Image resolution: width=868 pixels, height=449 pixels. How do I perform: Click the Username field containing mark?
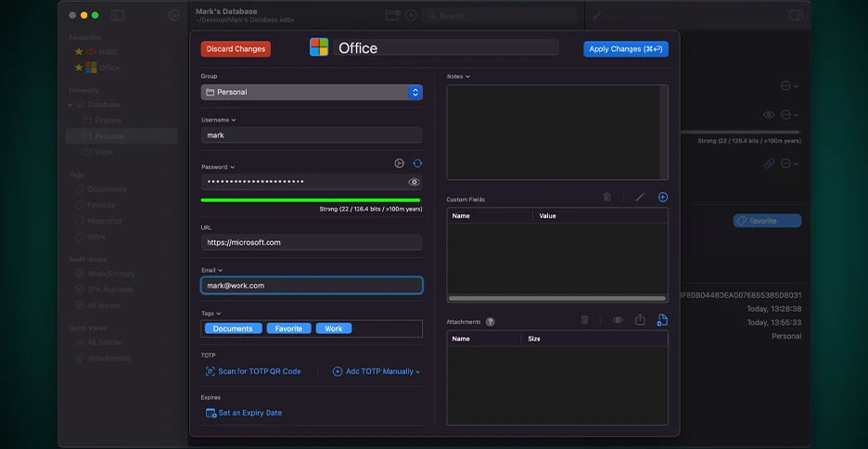[x=312, y=135]
